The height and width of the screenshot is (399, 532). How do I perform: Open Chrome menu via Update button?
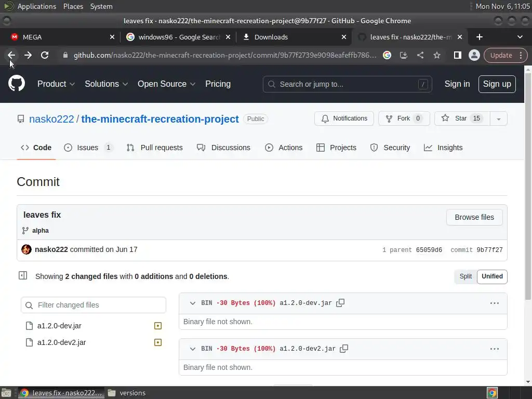coord(505,55)
